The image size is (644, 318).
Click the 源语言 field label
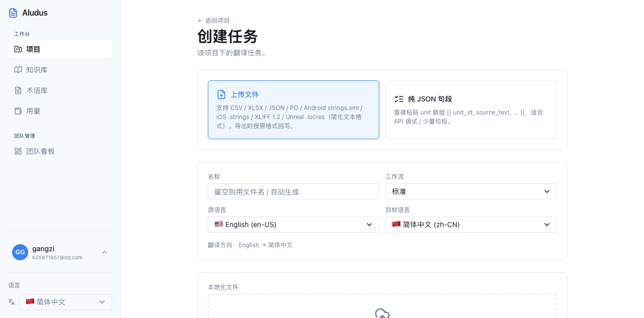[x=217, y=210]
